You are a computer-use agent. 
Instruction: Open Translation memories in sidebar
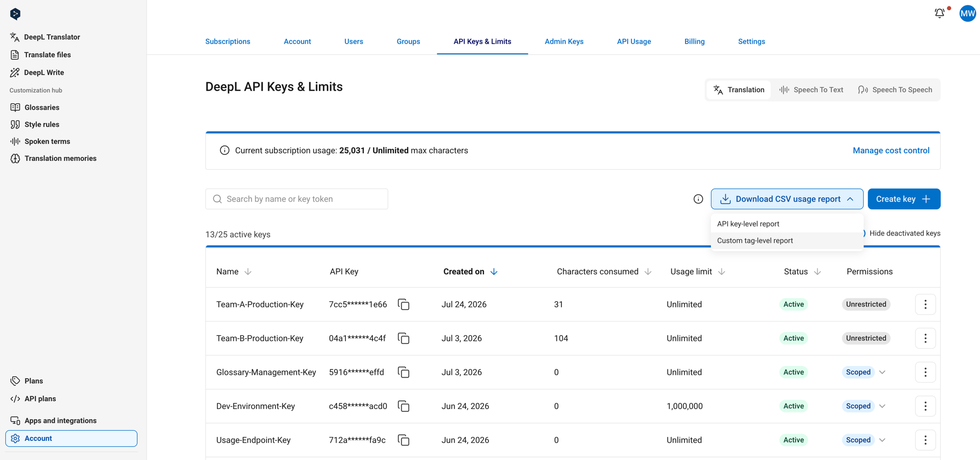53,158
